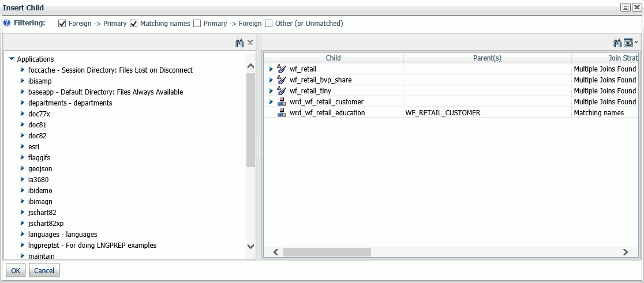Click the Child table right scroll arrow
This screenshot has width=644, height=283.
point(625,252)
